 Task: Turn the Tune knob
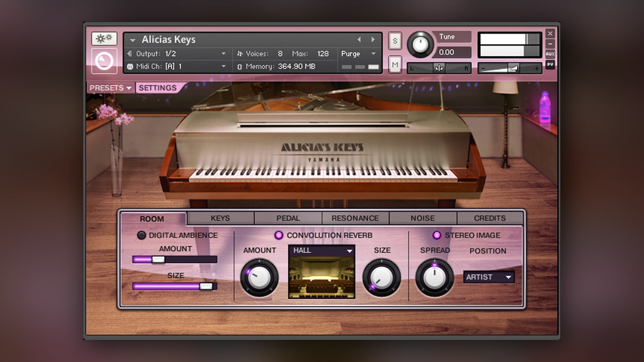click(x=420, y=45)
